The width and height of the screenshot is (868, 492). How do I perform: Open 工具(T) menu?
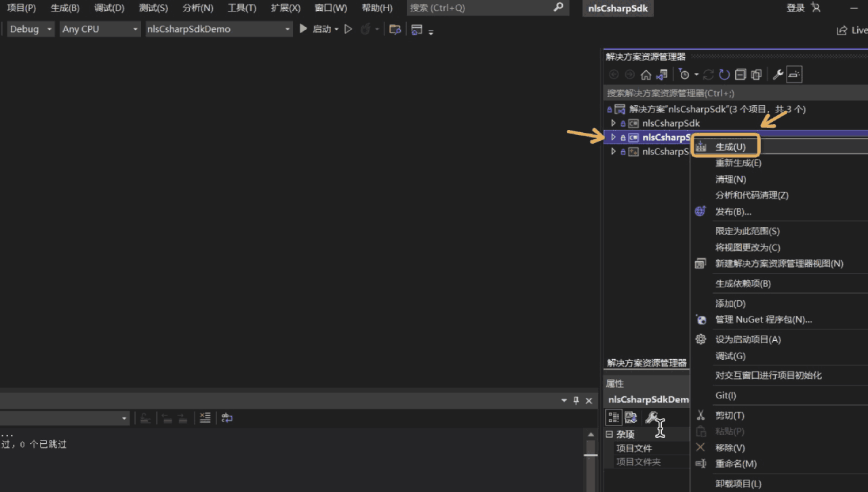tap(242, 7)
